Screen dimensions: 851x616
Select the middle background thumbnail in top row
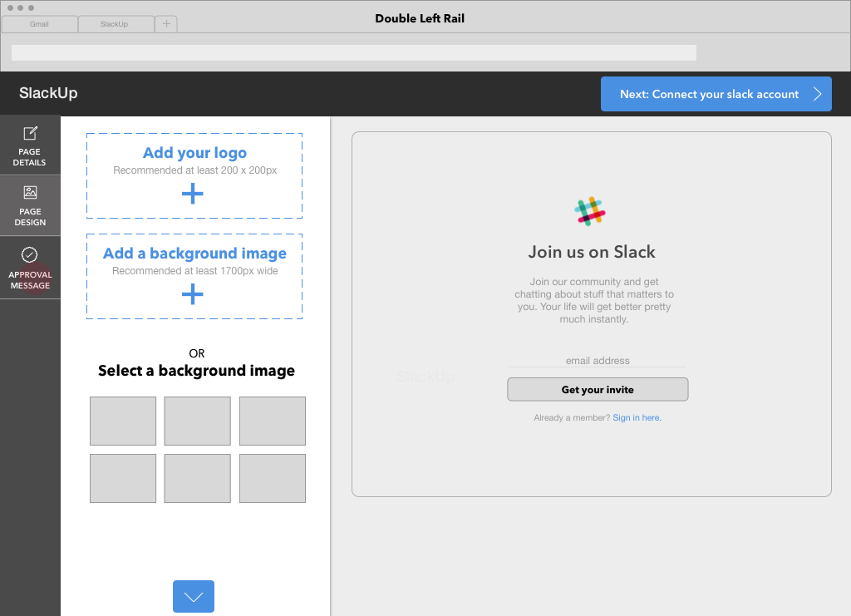[198, 421]
